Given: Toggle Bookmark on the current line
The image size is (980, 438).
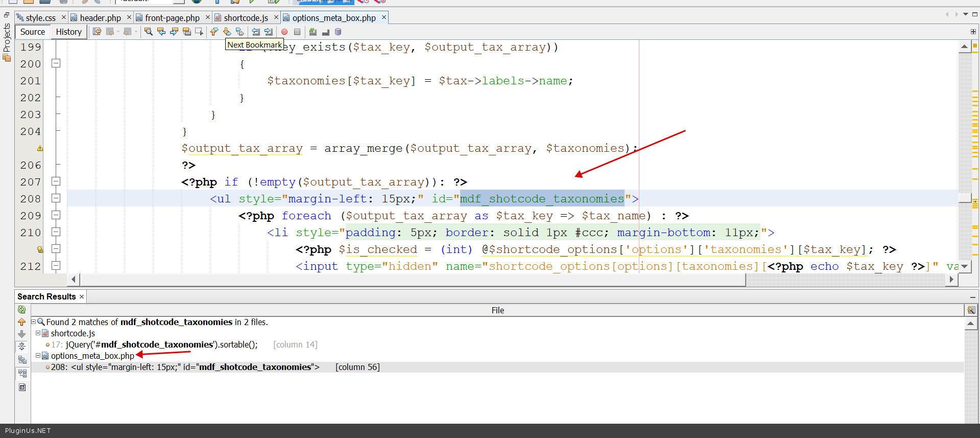Looking at the screenshot, I should tap(240, 32).
